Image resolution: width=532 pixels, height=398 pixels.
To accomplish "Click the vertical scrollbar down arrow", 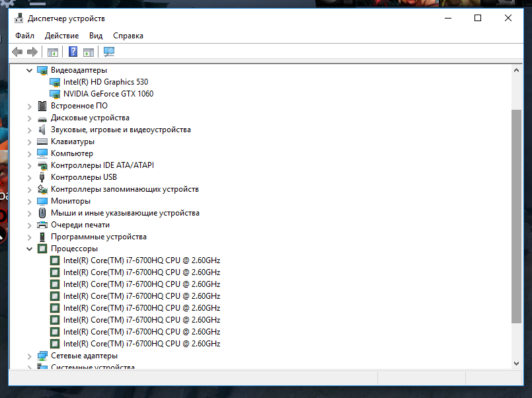I will [x=516, y=363].
